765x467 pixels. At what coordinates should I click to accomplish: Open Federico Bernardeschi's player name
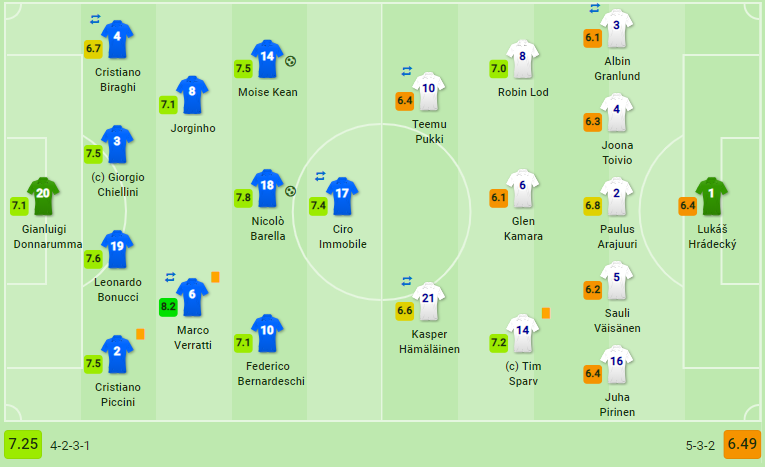pos(267,373)
